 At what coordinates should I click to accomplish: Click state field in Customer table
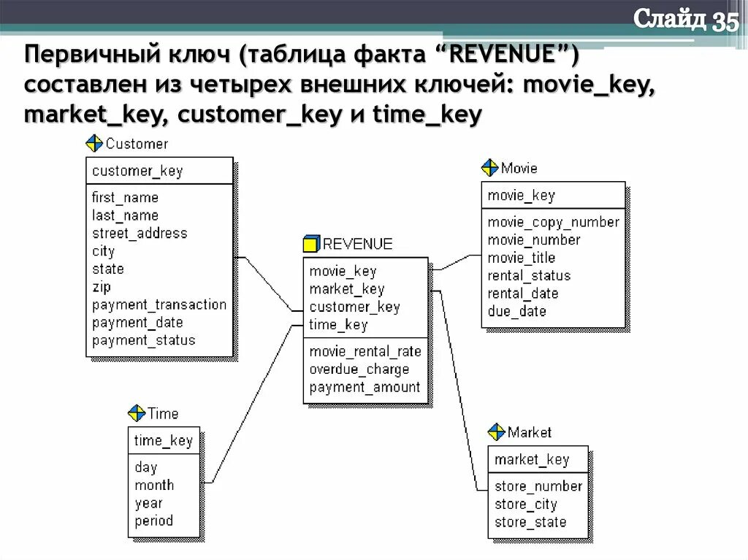(108, 269)
